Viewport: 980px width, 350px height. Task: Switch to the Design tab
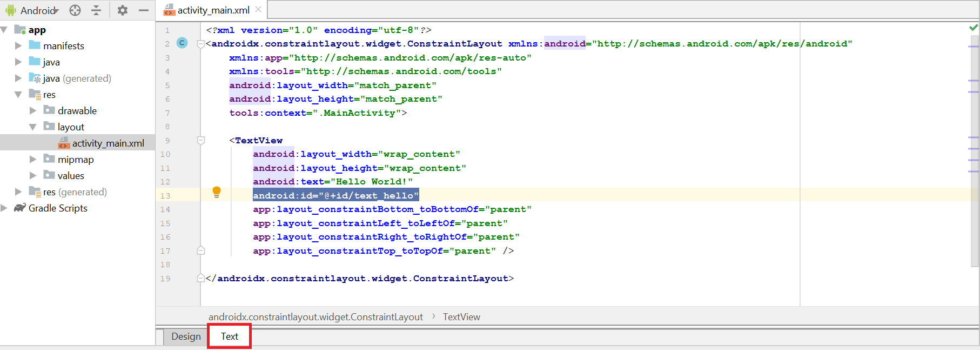(x=186, y=336)
